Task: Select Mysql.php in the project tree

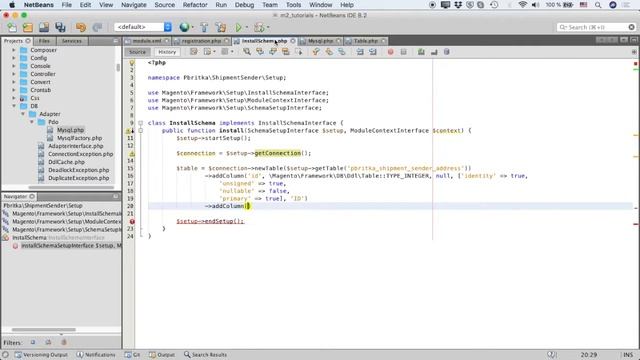Action: (x=70, y=130)
